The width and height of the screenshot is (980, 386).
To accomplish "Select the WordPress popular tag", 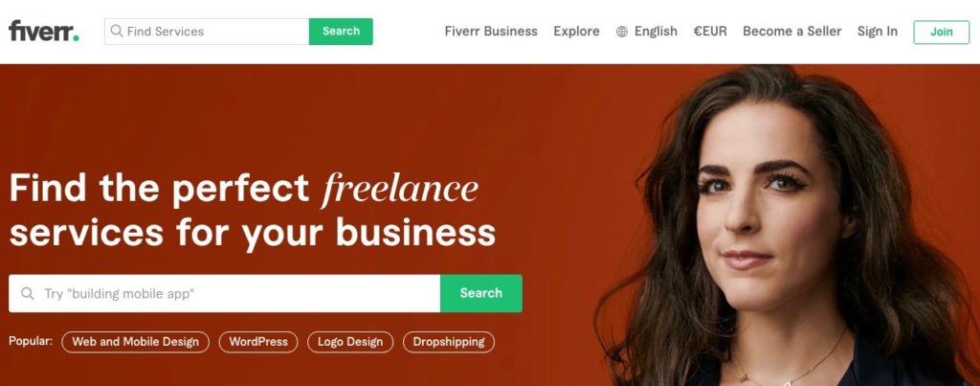I will click(258, 342).
